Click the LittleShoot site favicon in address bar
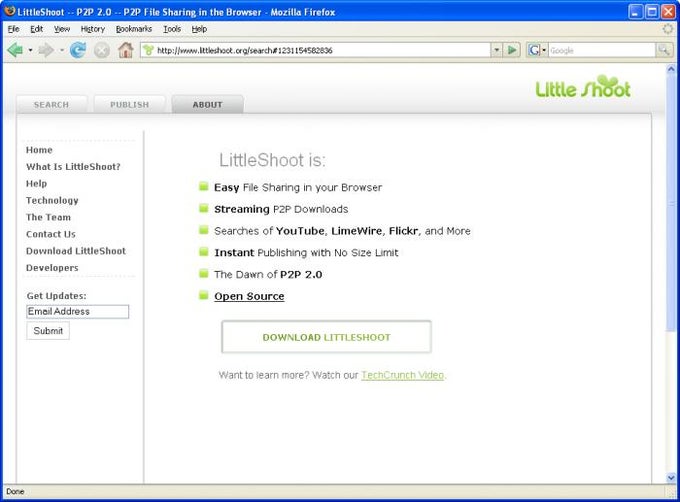 coord(148,50)
